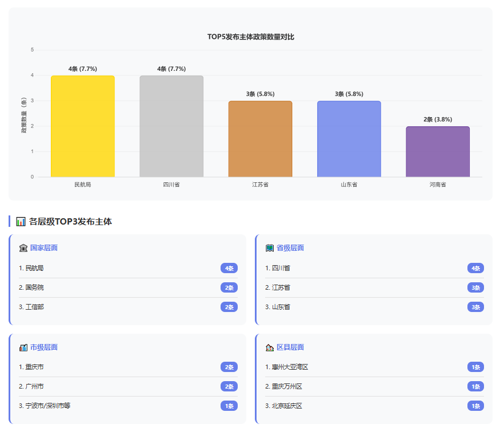Image resolution: width=504 pixels, height=432 pixels.
Task: Click the purple 河南省 bar
Action: (x=438, y=151)
